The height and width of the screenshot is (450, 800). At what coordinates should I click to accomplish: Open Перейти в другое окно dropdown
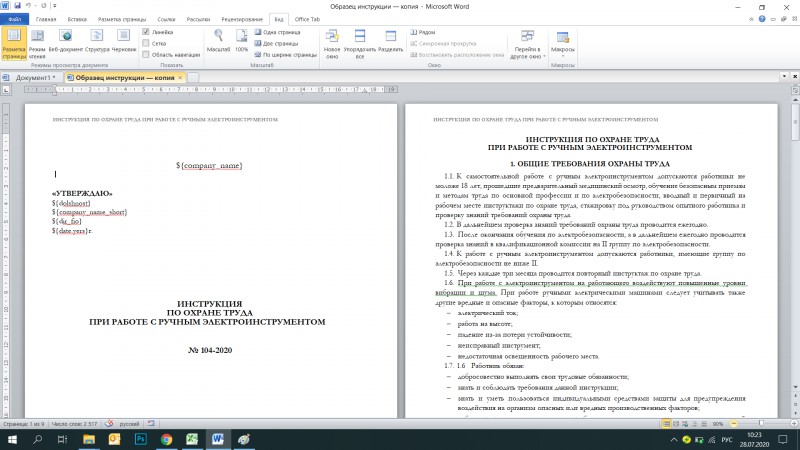coord(528,44)
